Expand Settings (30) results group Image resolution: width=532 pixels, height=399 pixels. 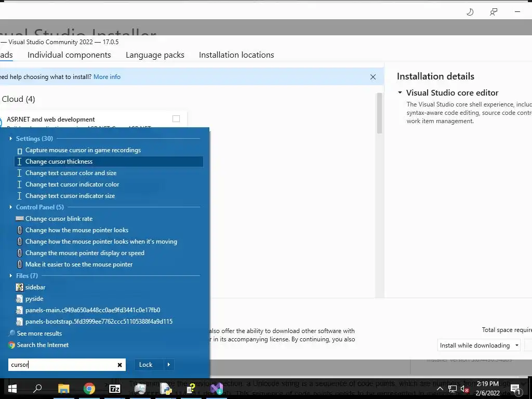(11, 138)
